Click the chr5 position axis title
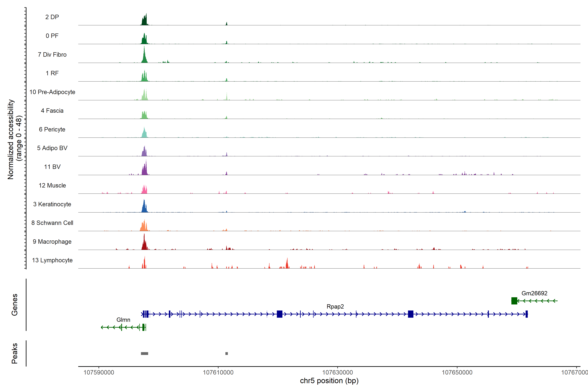The image size is (588, 392). click(329, 381)
